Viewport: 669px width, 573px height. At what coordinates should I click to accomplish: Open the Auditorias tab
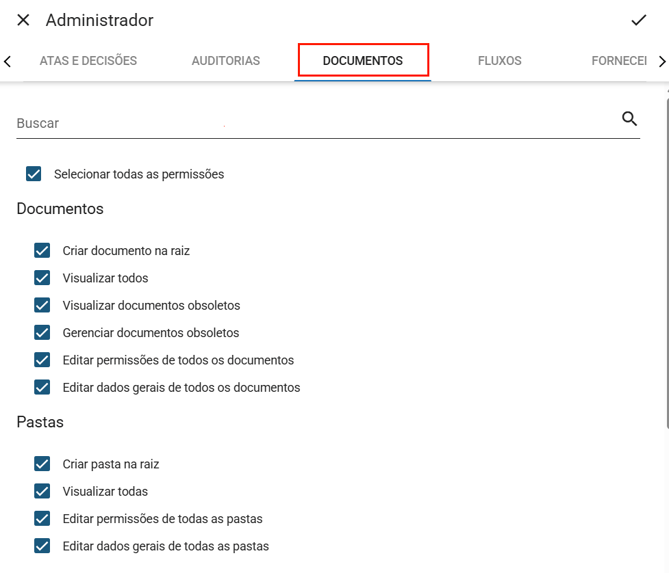[x=226, y=61]
